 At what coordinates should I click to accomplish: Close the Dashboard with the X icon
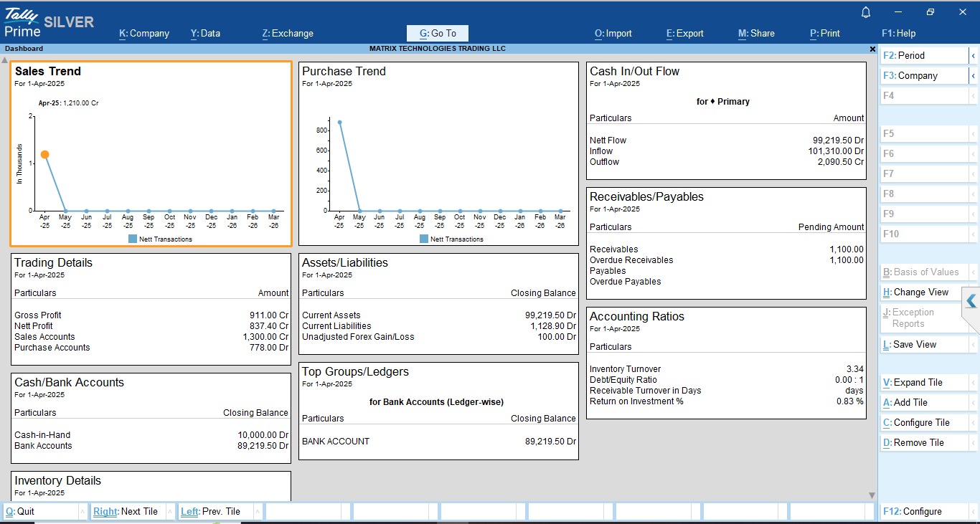pos(872,49)
